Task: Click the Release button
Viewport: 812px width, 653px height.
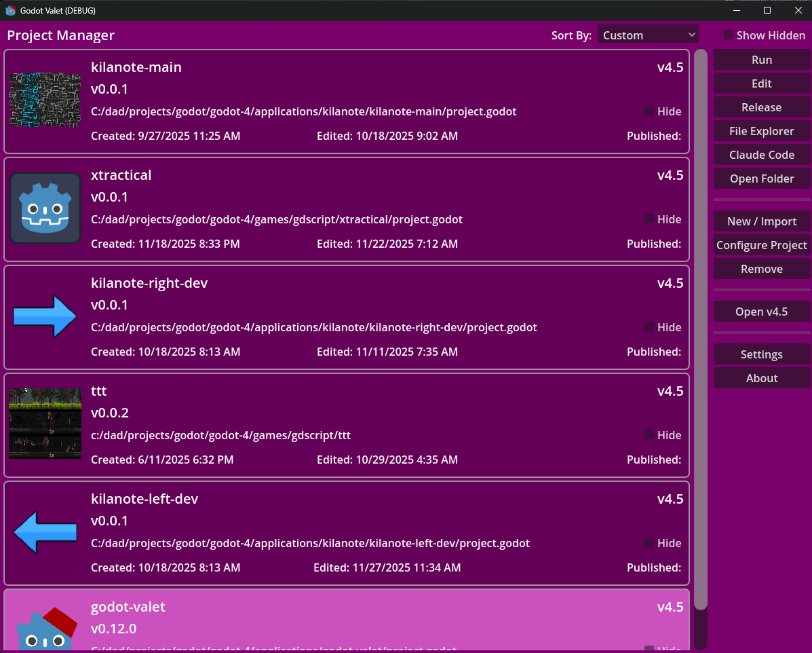Action: coord(762,107)
